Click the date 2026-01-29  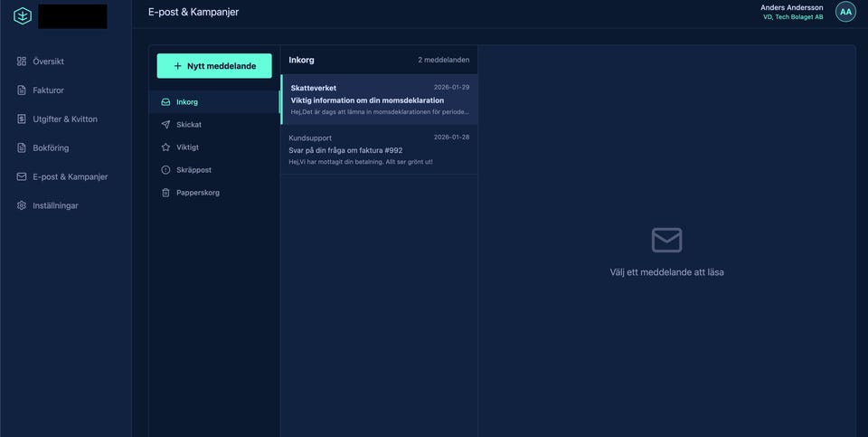point(452,88)
